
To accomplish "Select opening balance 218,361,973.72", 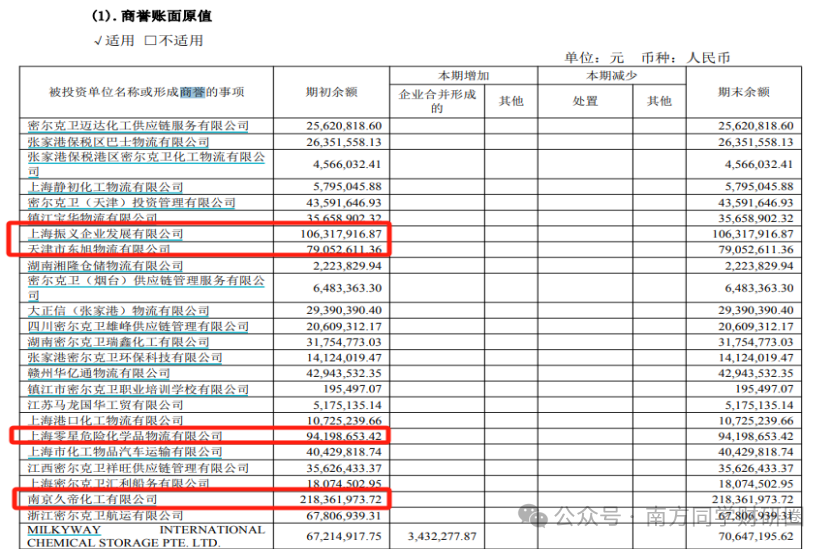I will 341,499.
